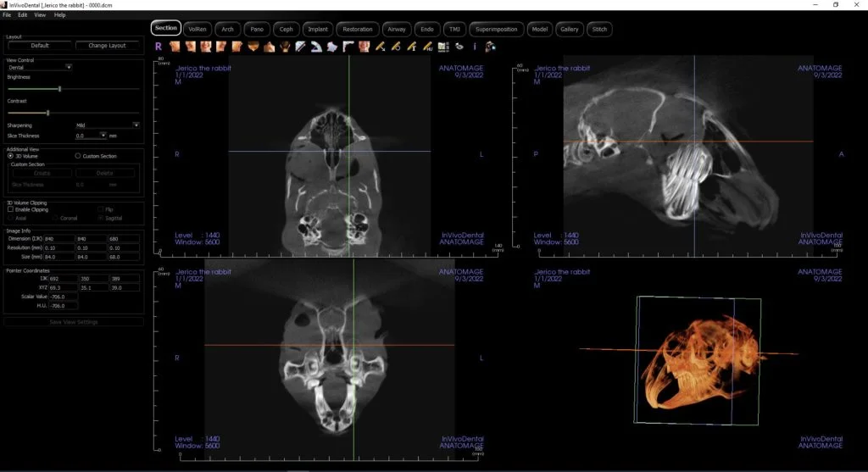Click the grid layout icon in toolbar
Image resolution: width=868 pixels, height=472 pixels.
click(442, 46)
